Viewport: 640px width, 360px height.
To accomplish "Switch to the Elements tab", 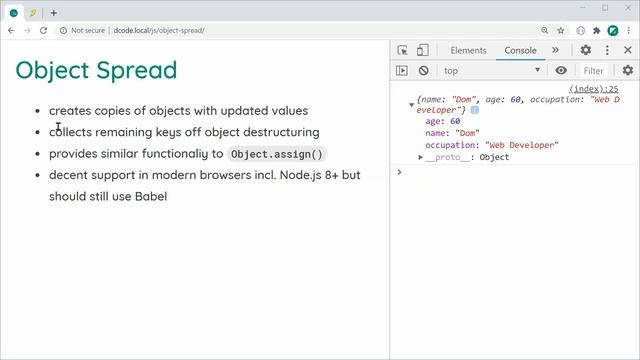I will pyautogui.click(x=468, y=50).
